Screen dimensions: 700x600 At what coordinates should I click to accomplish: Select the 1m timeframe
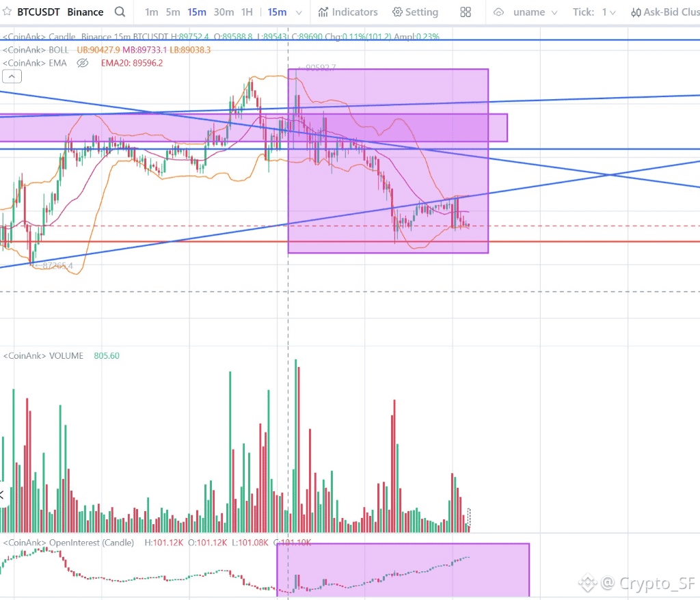(x=151, y=12)
